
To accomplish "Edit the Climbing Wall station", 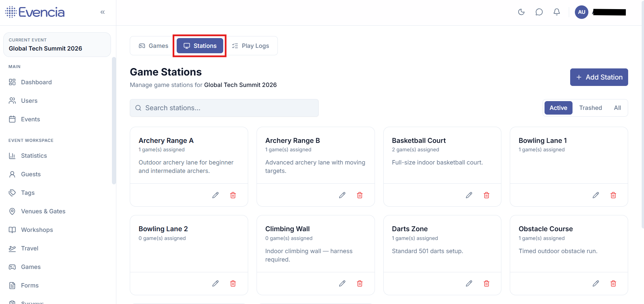I will 342,283.
